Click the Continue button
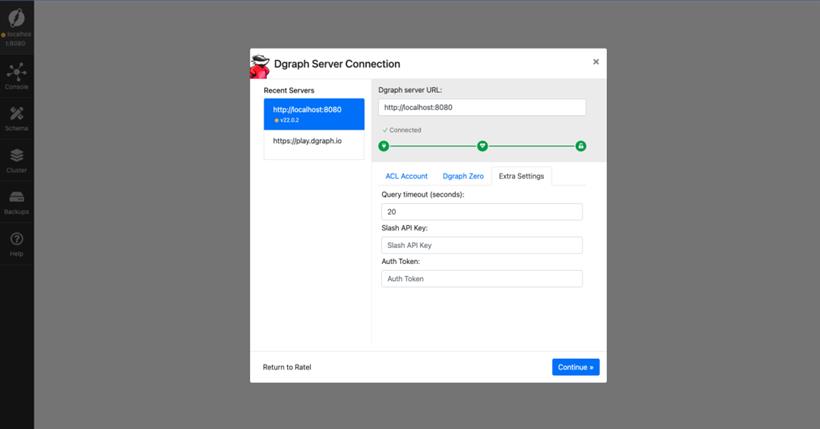The width and height of the screenshot is (820, 429). (x=576, y=367)
